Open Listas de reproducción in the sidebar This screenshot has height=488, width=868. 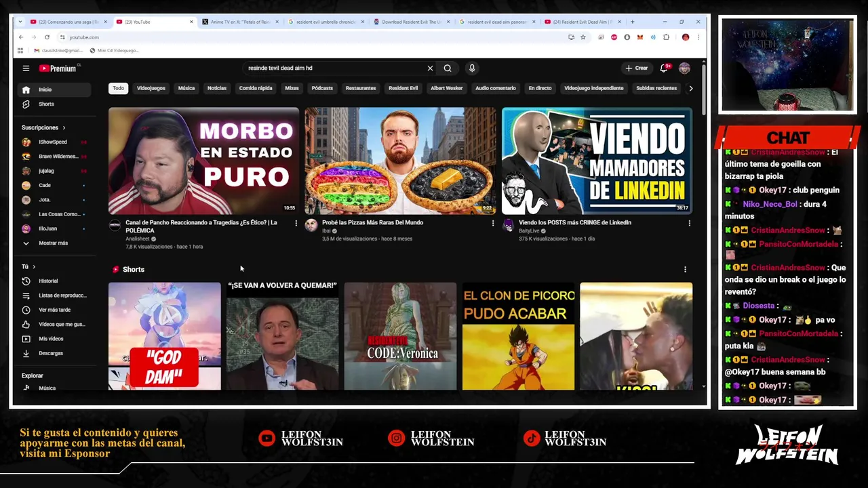54,296
